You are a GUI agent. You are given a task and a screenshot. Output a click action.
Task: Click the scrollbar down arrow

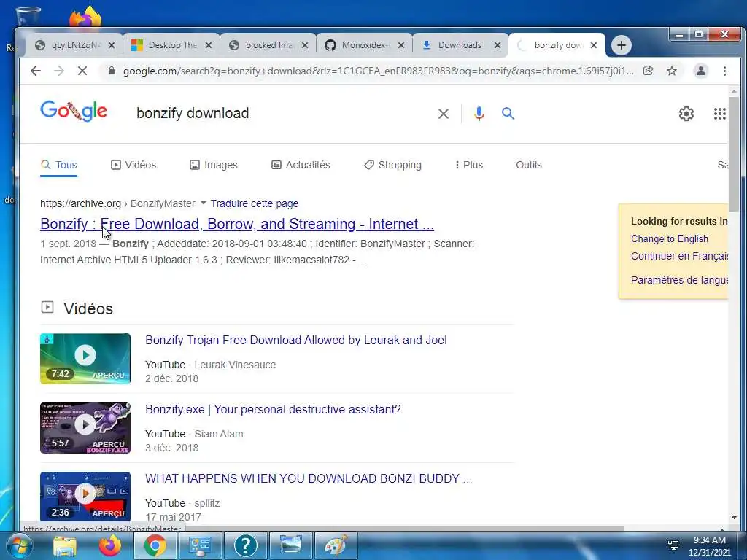click(x=734, y=518)
